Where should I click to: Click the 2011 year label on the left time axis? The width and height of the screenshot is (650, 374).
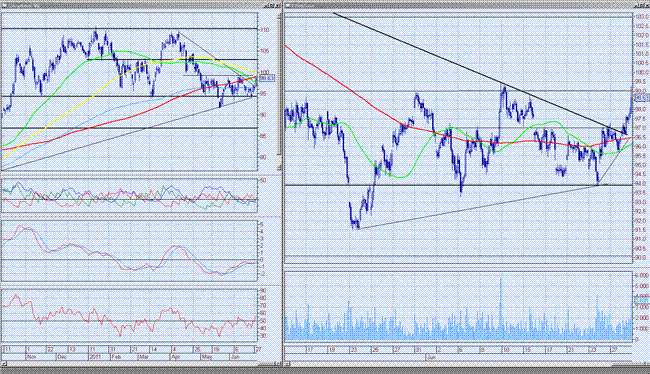pyautogui.click(x=94, y=357)
